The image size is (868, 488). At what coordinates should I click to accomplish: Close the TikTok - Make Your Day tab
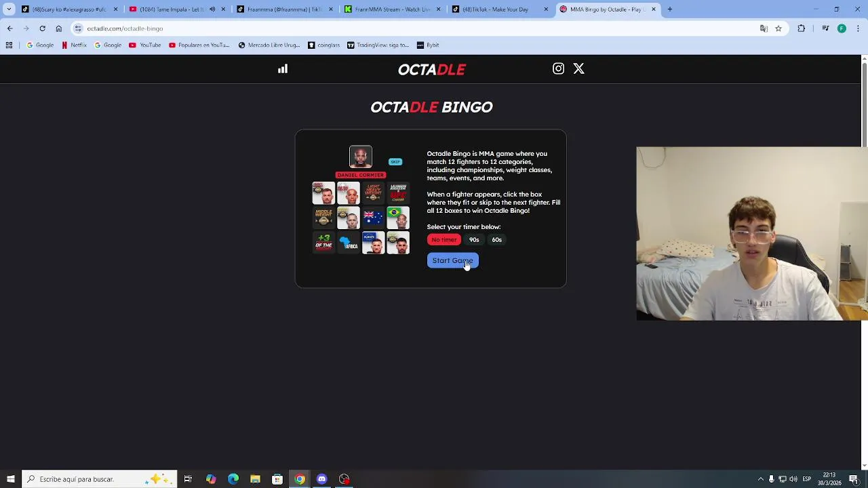546,9
